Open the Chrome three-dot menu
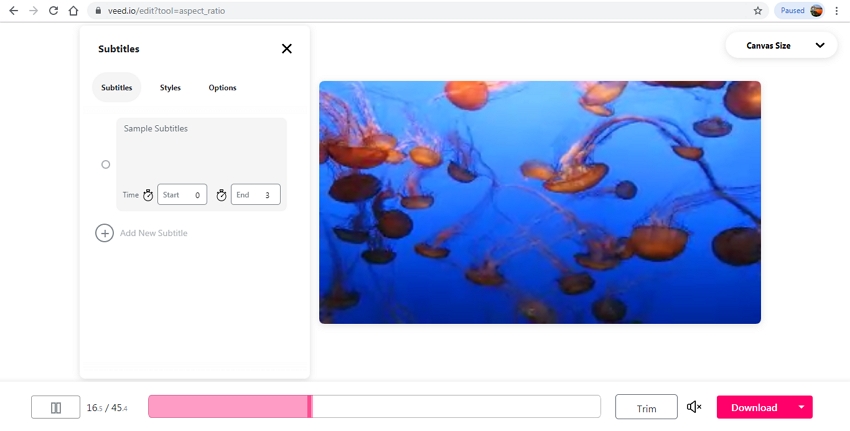 point(837,10)
